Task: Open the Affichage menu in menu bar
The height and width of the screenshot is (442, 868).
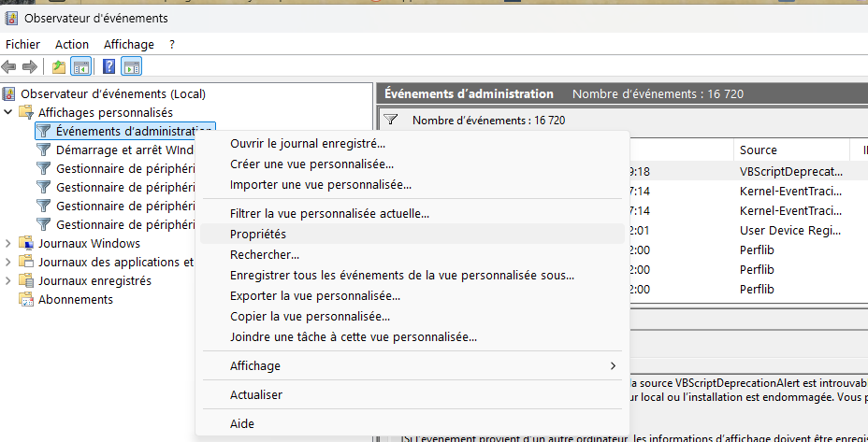Action: point(129,44)
